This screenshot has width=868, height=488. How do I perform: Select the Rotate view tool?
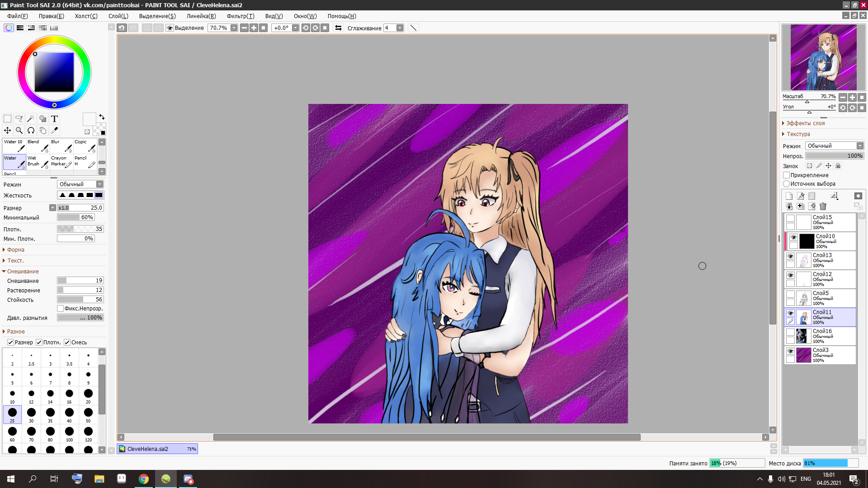coord(31,131)
